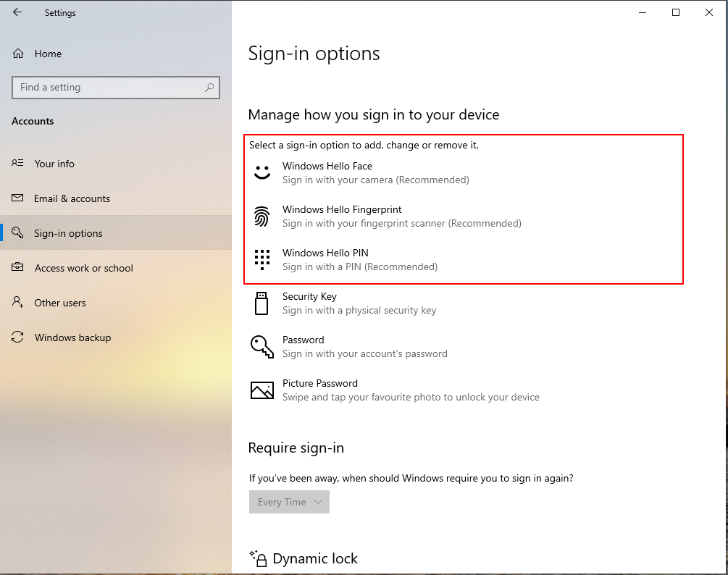Open the Every Time dropdown
728x575 pixels.
[x=289, y=502]
